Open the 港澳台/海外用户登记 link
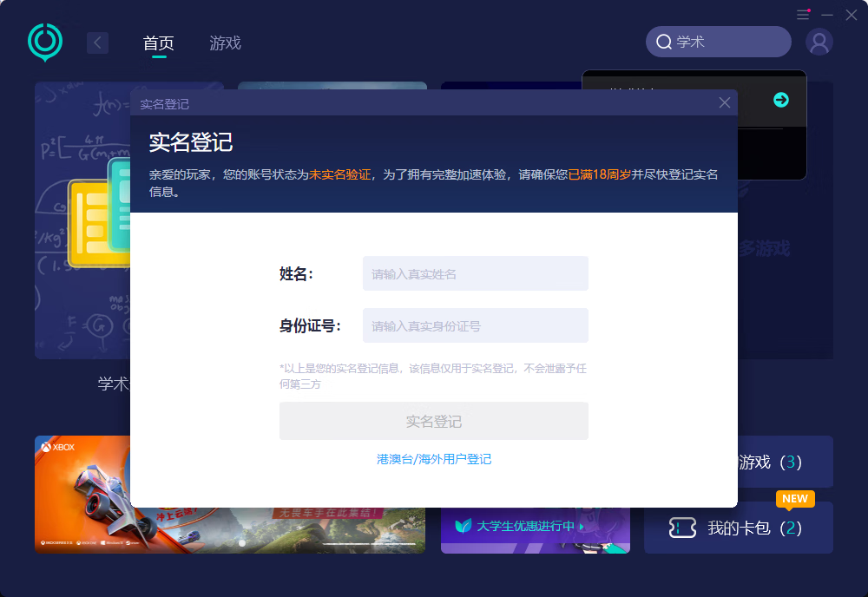Viewport: 868px width, 597px height. point(434,459)
